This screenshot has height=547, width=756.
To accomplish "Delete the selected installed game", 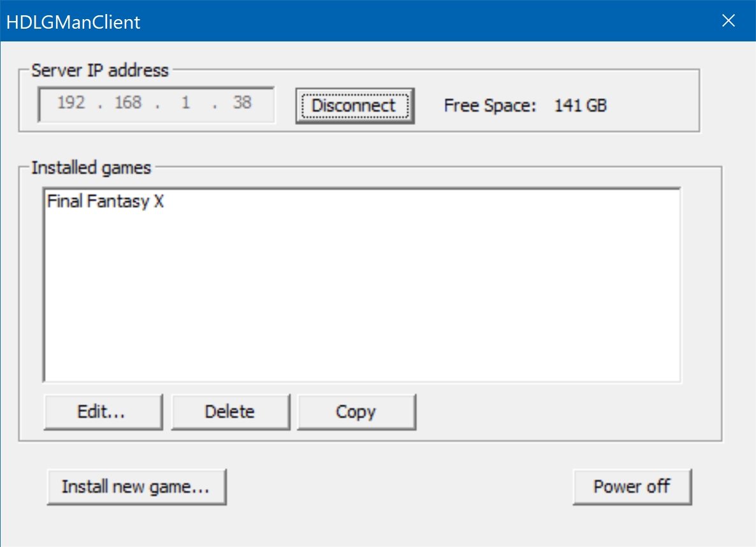I will [x=231, y=411].
